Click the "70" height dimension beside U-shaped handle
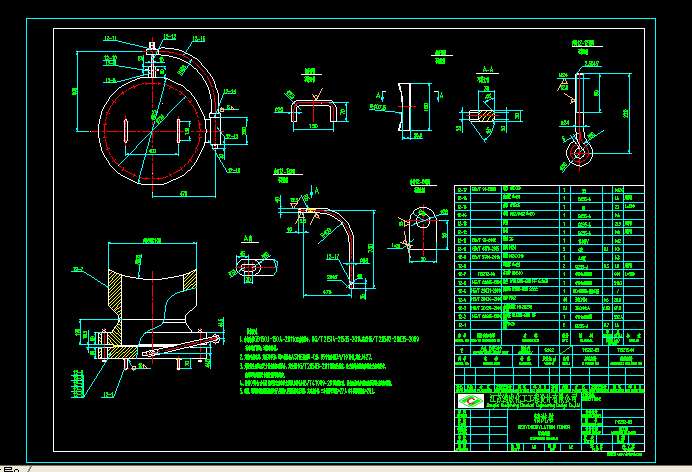This screenshot has width=692, height=472. coord(343,112)
